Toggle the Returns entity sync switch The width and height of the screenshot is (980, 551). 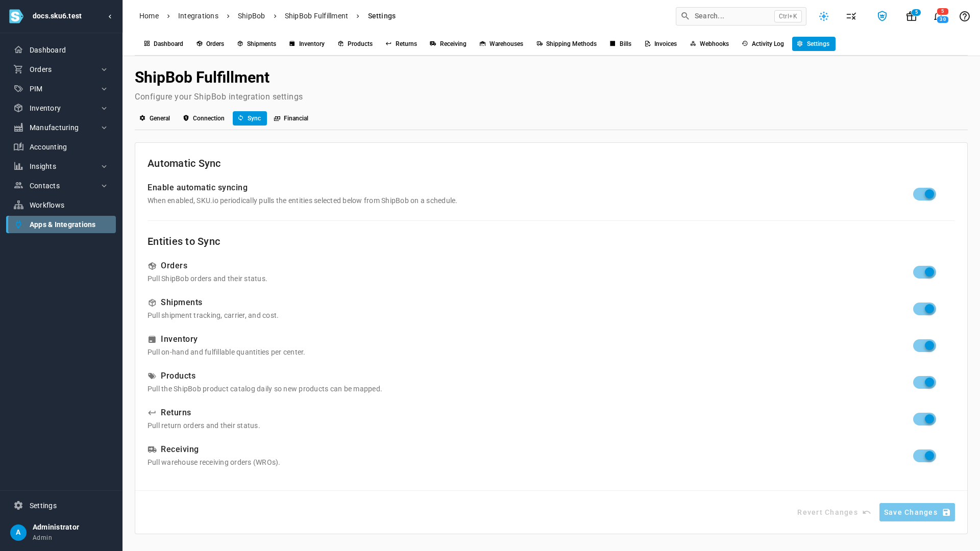click(x=924, y=419)
